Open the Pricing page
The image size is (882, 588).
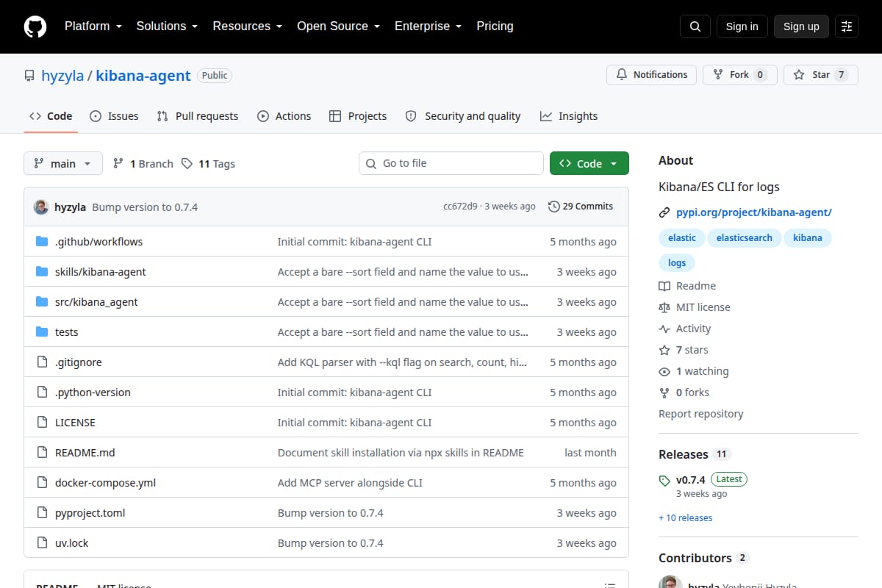[495, 26]
